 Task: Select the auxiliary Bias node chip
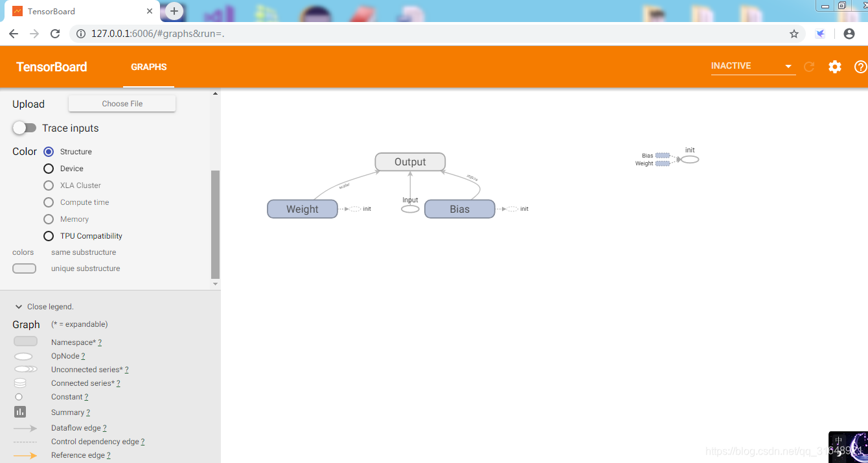click(662, 156)
